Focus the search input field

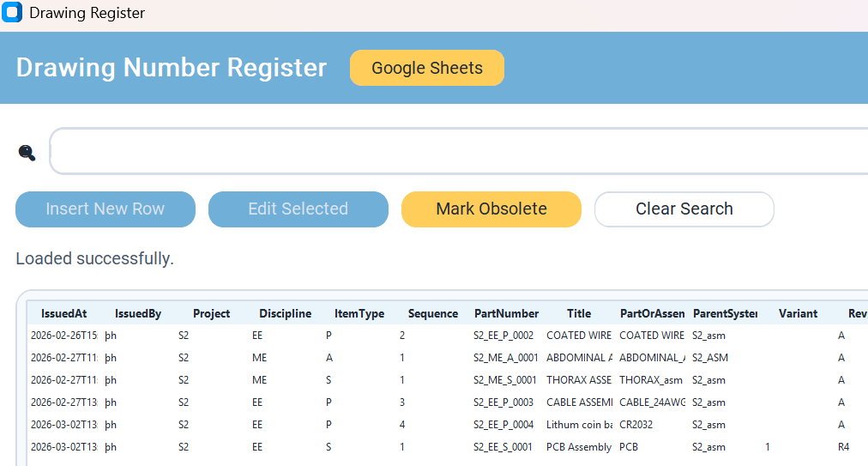458,151
